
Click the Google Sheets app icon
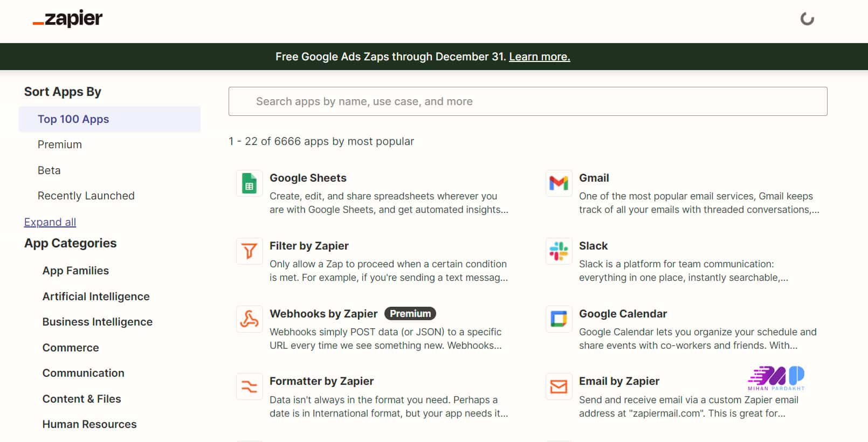point(249,184)
